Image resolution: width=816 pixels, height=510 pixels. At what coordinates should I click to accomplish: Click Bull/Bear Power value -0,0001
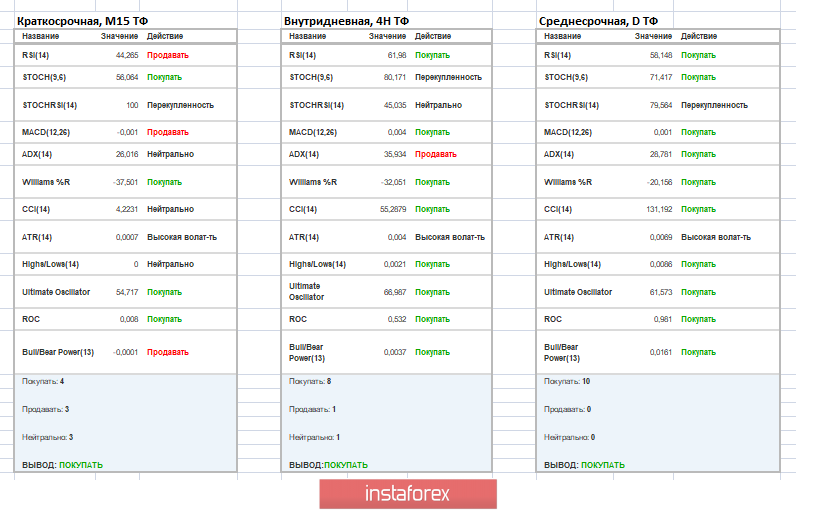pyautogui.click(x=125, y=352)
